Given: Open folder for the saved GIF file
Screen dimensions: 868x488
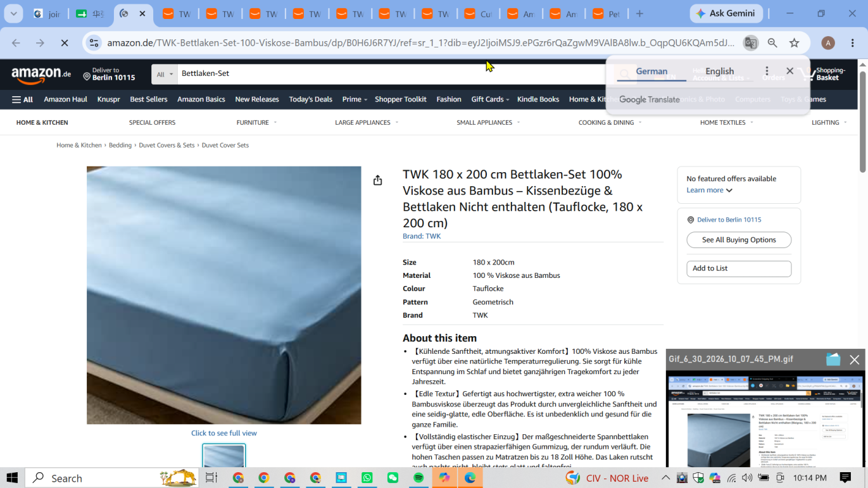Looking at the screenshot, I should [x=833, y=360].
